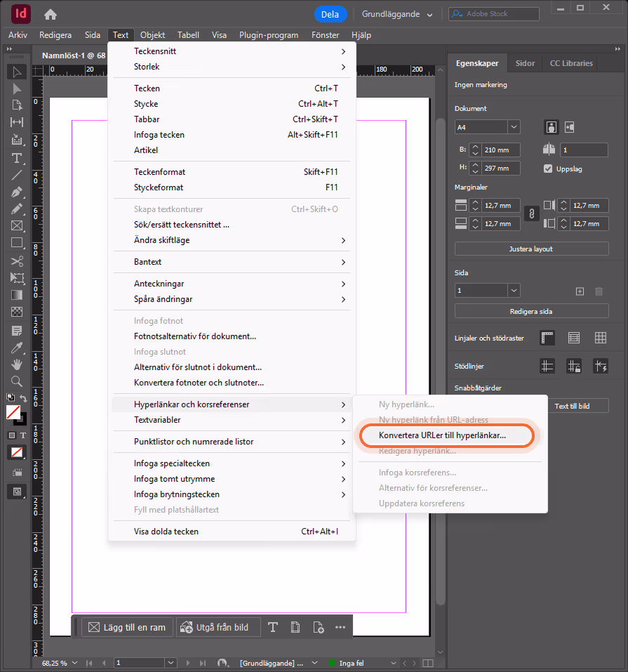Select the Hand tool
628x672 pixels.
[17, 364]
